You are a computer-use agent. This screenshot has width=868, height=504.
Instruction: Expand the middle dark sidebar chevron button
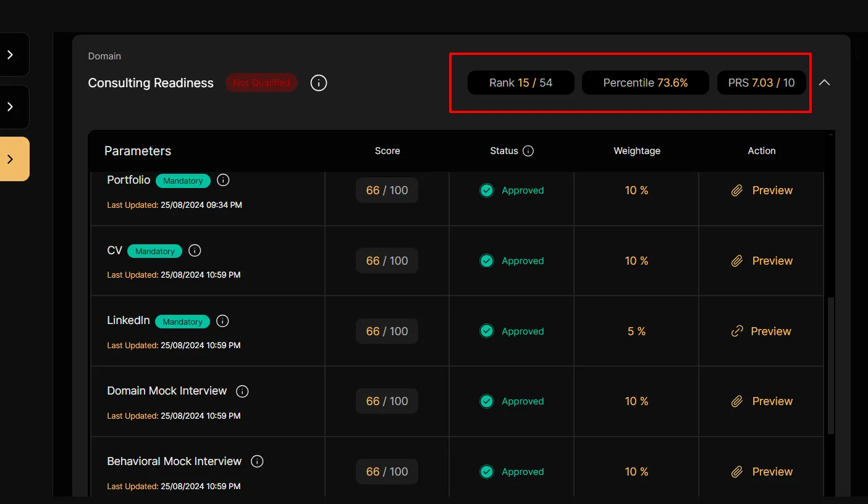click(11, 107)
